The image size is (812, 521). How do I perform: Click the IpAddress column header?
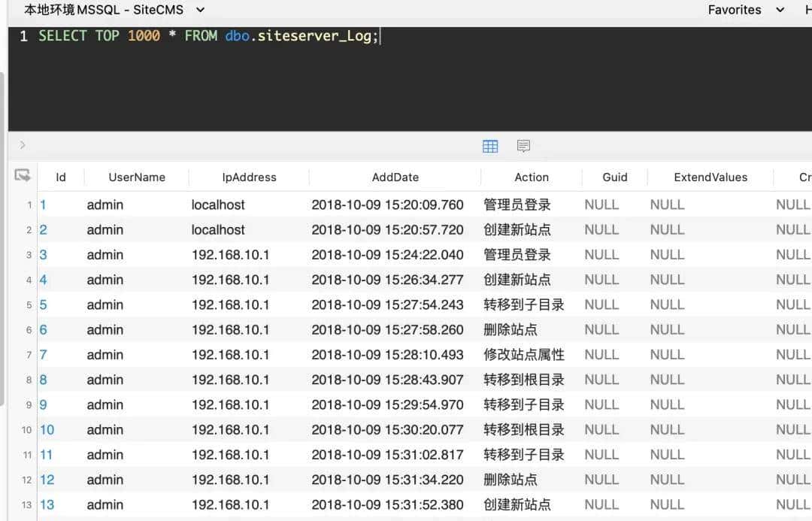[x=249, y=177]
